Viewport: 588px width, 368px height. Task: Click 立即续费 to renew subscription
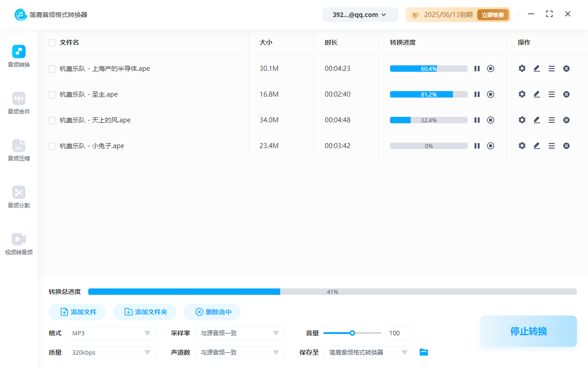[492, 14]
